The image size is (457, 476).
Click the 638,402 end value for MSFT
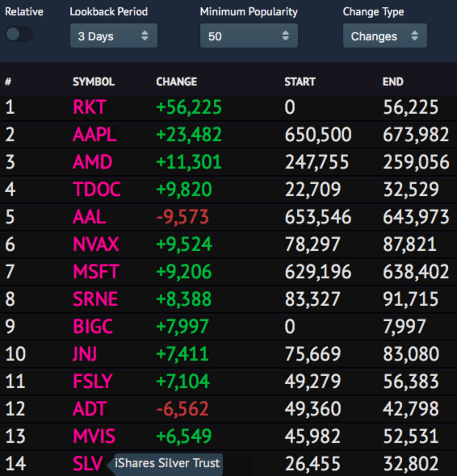(416, 272)
